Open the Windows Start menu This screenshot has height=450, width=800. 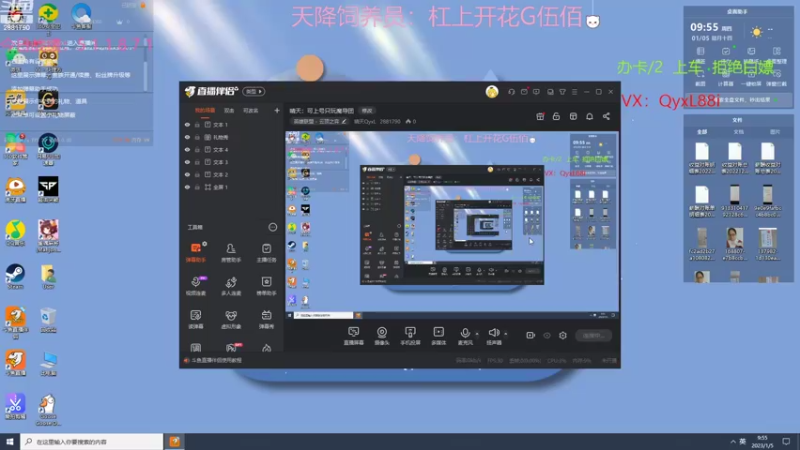coord(10,441)
